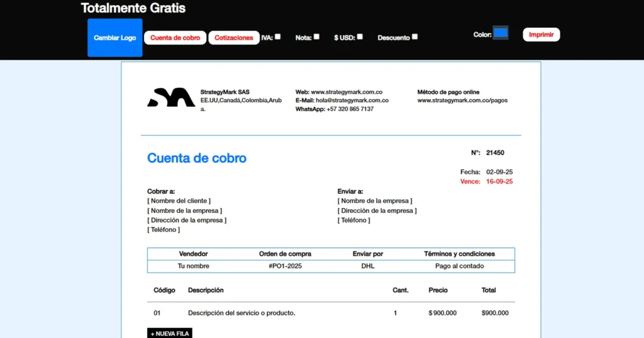The width and height of the screenshot is (644, 338).
Task: Click the Fecha value 02-09-25
Action: pyautogui.click(x=499, y=172)
